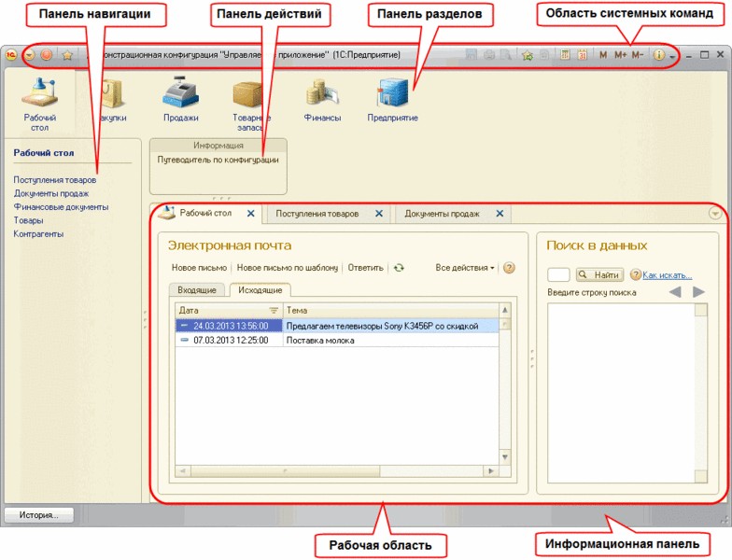Click Путеводитель по конфигурации command

(218, 161)
